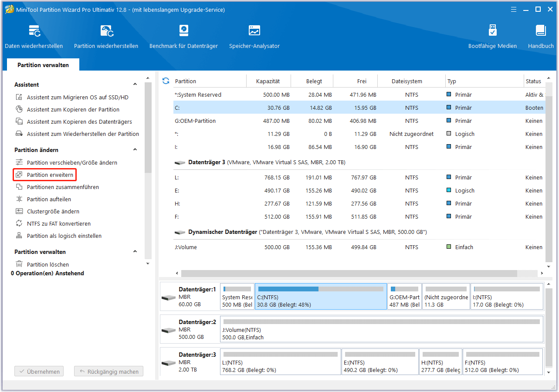Select G:OEM-Part block in disk map
Screen dimensions: 559x392
click(x=404, y=296)
